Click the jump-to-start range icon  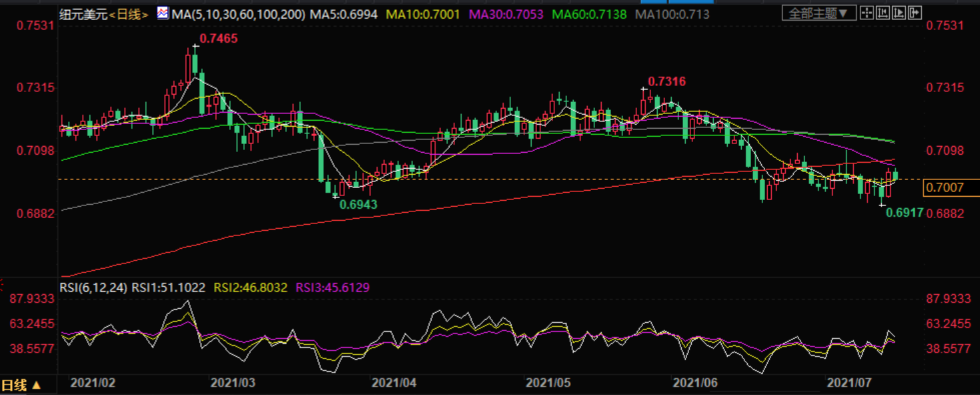point(883,13)
